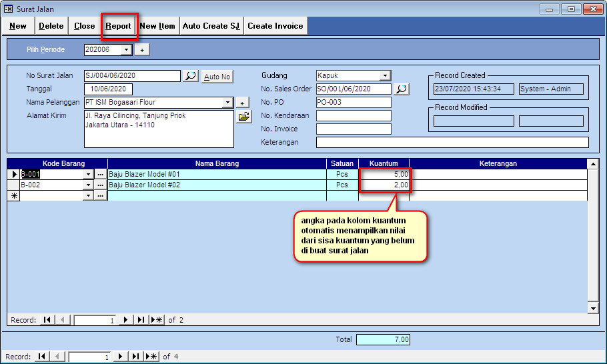The height and width of the screenshot is (364, 607).
Task: Go to next Surat Jalan record
Action: pos(120,356)
